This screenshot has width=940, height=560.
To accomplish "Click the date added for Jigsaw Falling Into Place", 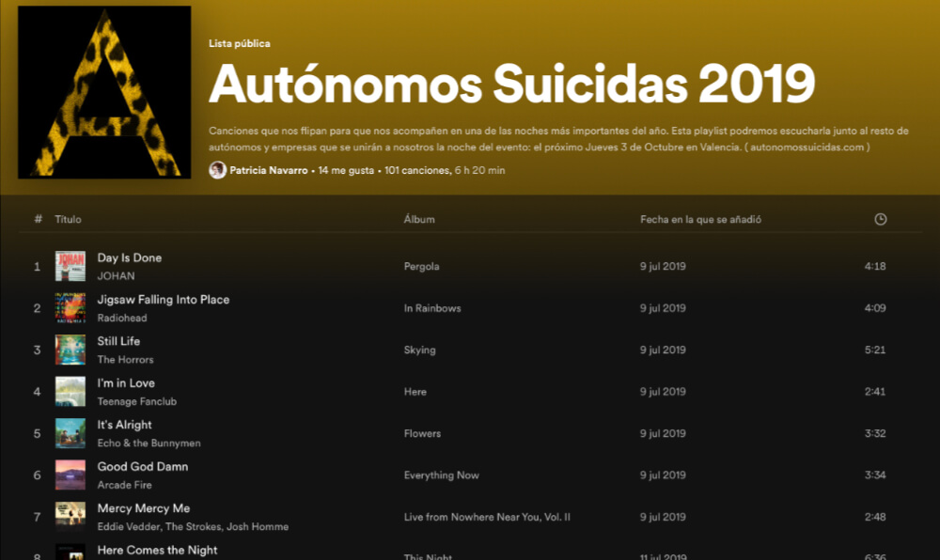I will click(663, 308).
